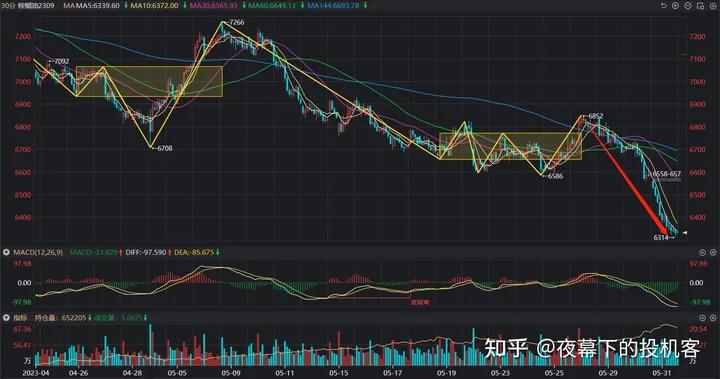The height and width of the screenshot is (379, 720).
Task: Click the 05-23 date on time axis
Action: click(500, 373)
